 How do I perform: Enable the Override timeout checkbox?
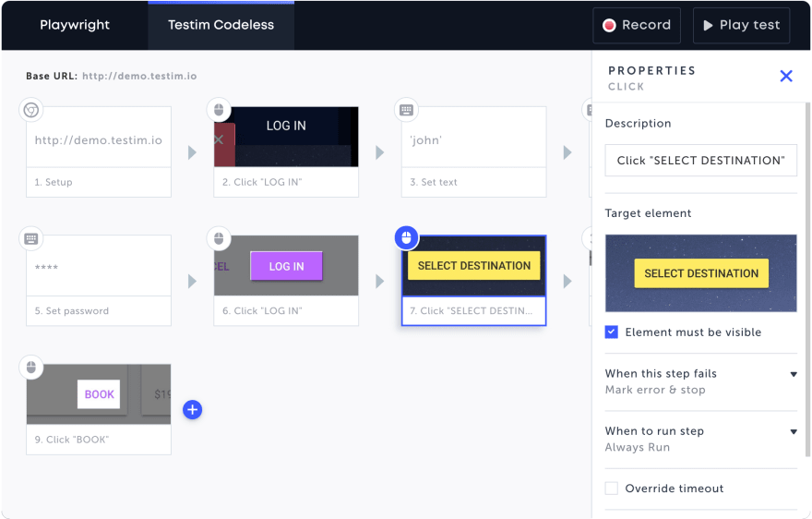[612, 488]
